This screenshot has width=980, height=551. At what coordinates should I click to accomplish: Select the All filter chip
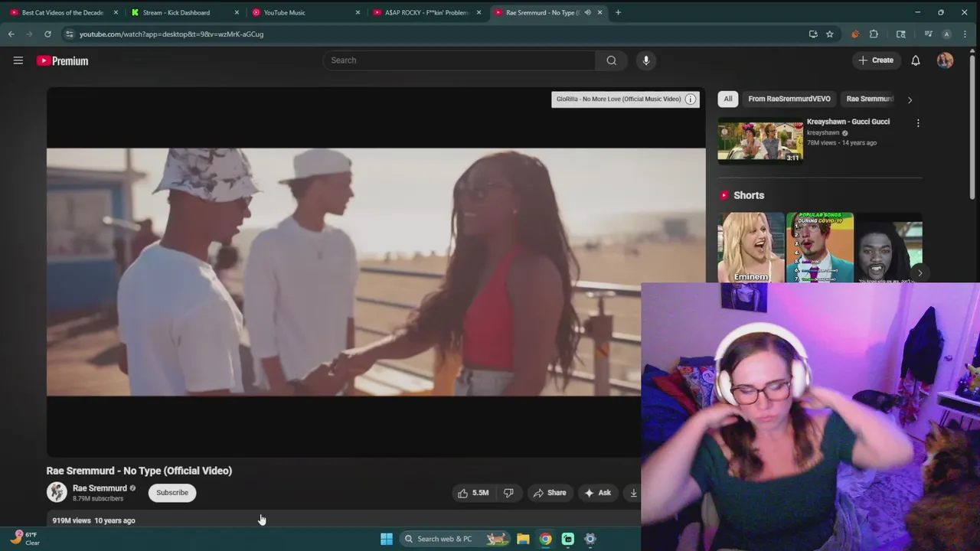pos(728,99)
